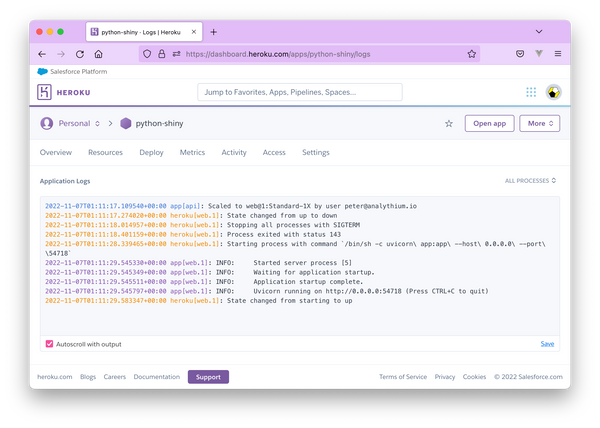Open the Pocket save icon
The width and height of the screenshot is (600, 428).
tap(520, 54)
